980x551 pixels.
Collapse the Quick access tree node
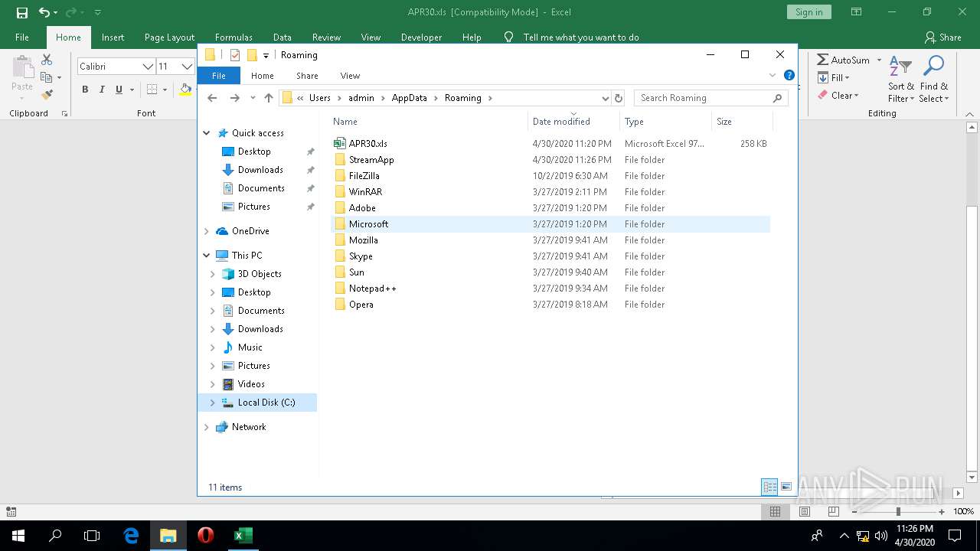coord(207,133)
